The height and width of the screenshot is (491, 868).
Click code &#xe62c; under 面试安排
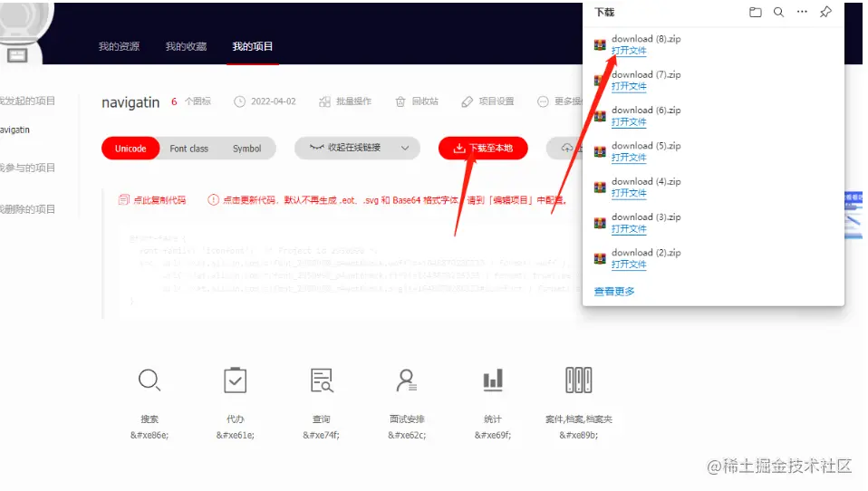407,435
